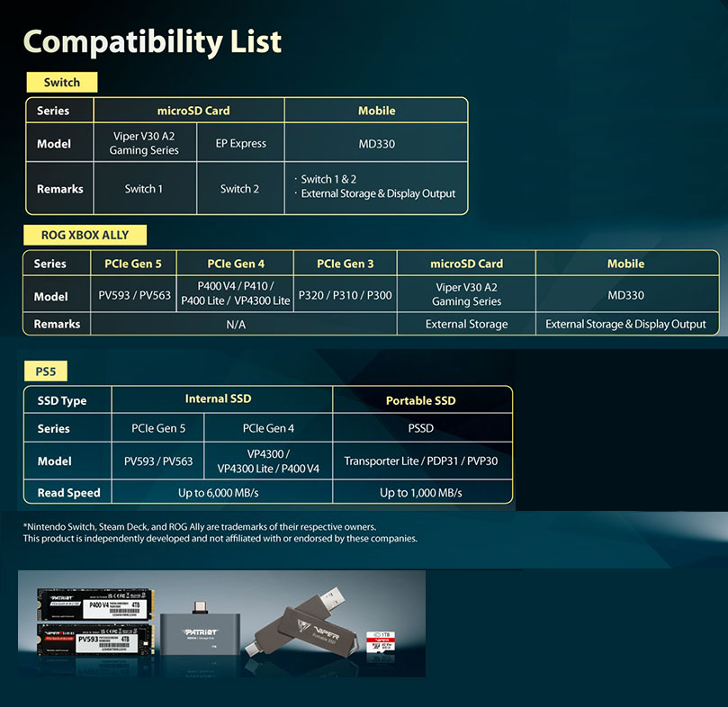Image resolution: width=728 pixels, height=707 pixels.
Task: Click 'Model' row label in ROG XBOX ALLY table
Action: (50, 296)
